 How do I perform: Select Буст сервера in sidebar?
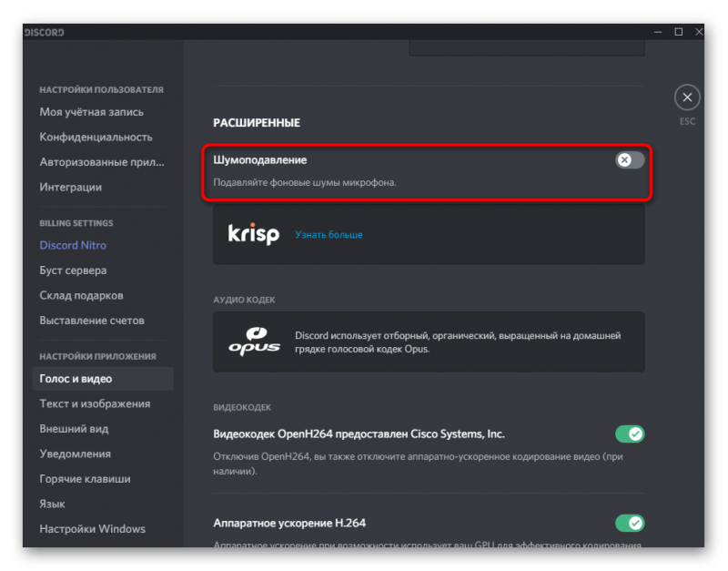(73, 270)
